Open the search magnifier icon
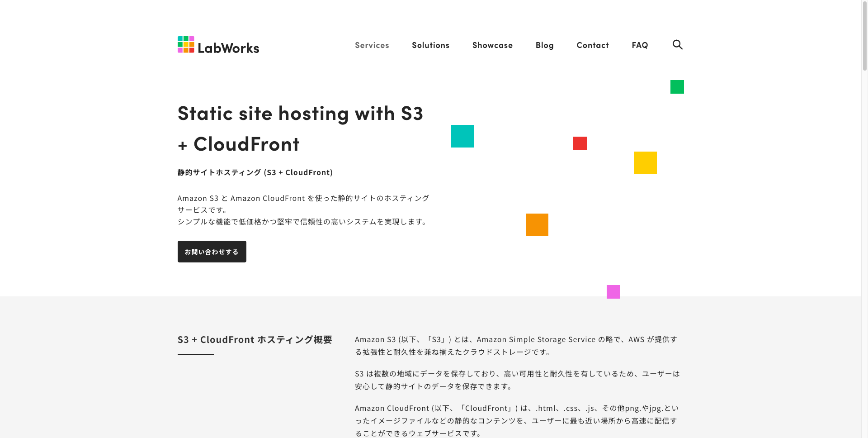The image size is (868, 438). click(x=678, y=44)
